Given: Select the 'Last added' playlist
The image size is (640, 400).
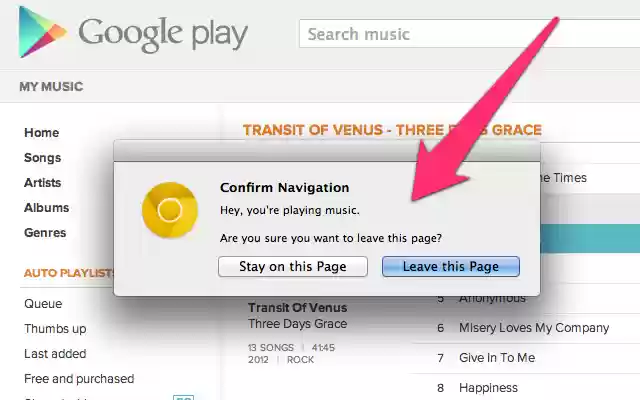Looking at the screenshot, I should [x=55, y=353].
